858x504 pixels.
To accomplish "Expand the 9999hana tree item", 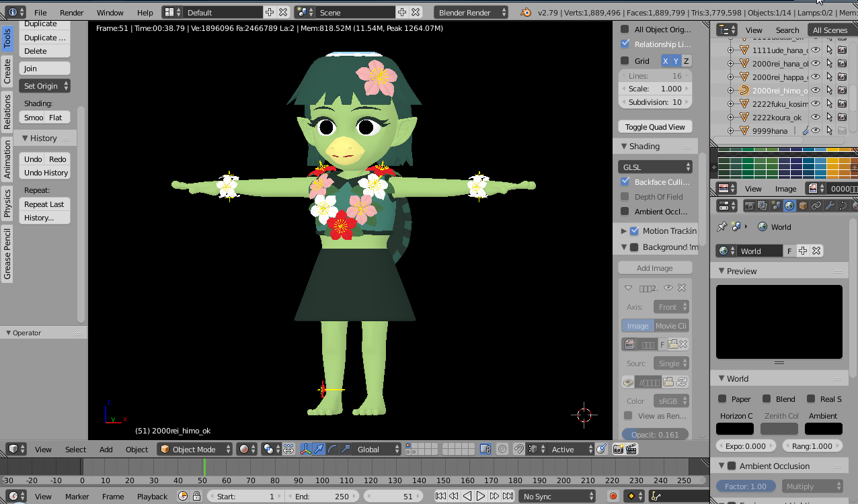I will [x=730, y=130].
